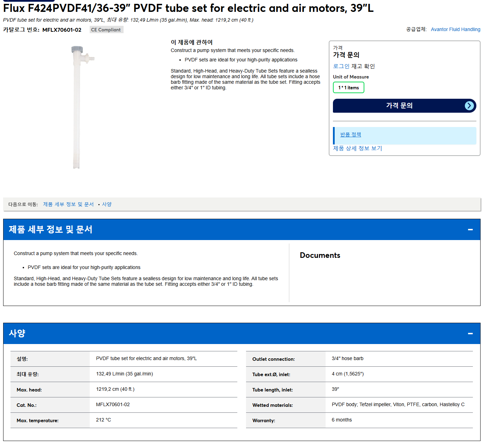Viewport: 483px width, 448px height.
Task: Click the arrow icon in 가격 문의 button
Action: 469,106
